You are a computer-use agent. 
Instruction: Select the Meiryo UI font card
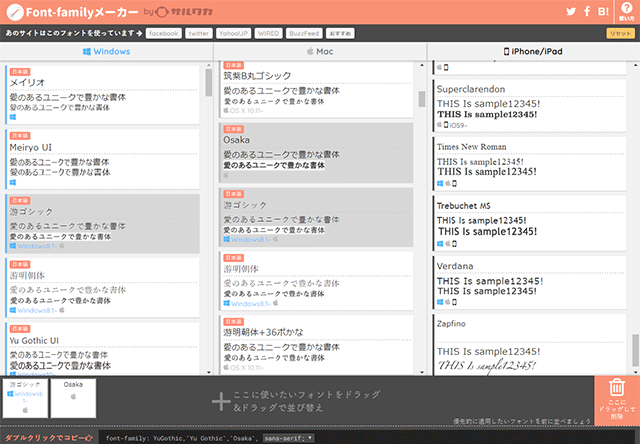(102, 159)
